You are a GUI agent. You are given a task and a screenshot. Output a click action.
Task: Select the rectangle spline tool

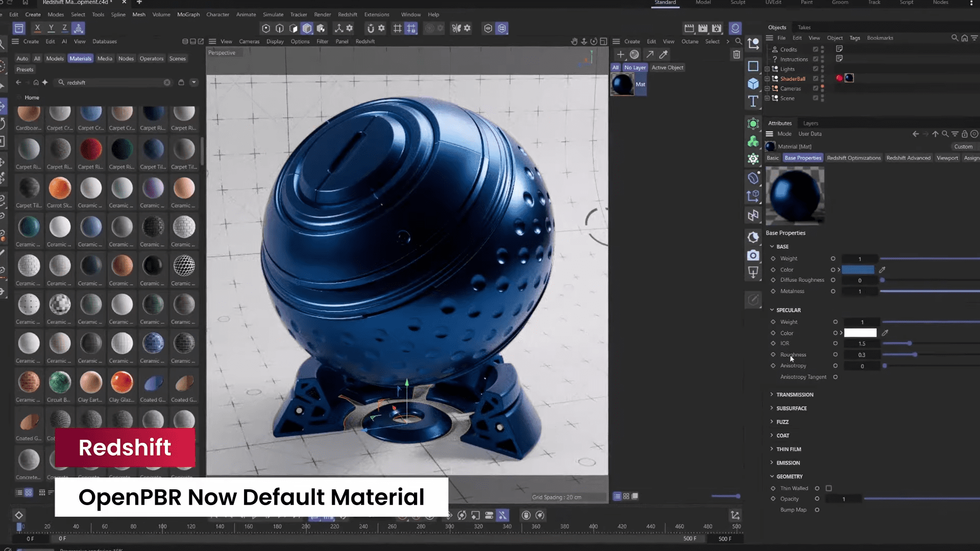tap(753, 66)
